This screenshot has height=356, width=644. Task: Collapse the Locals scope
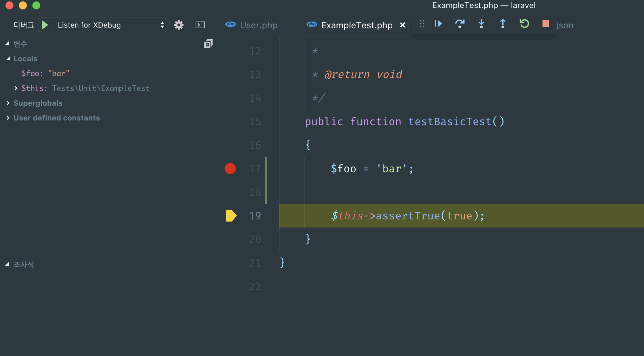[x=8, y=59]
